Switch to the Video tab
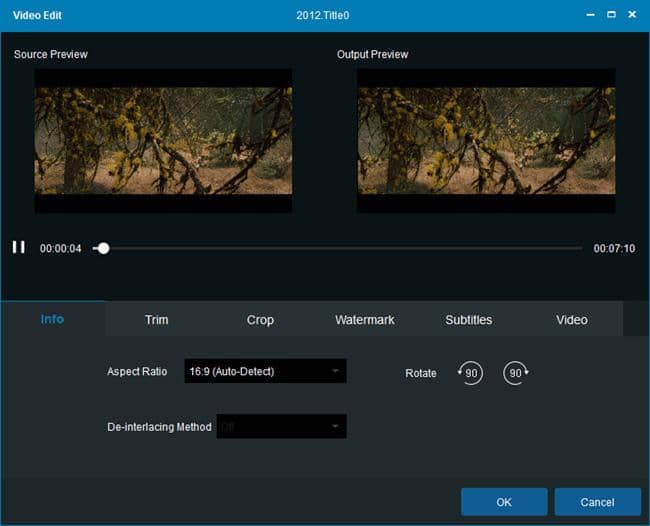The height and width of the screenshot is (526, 650). 571,320
